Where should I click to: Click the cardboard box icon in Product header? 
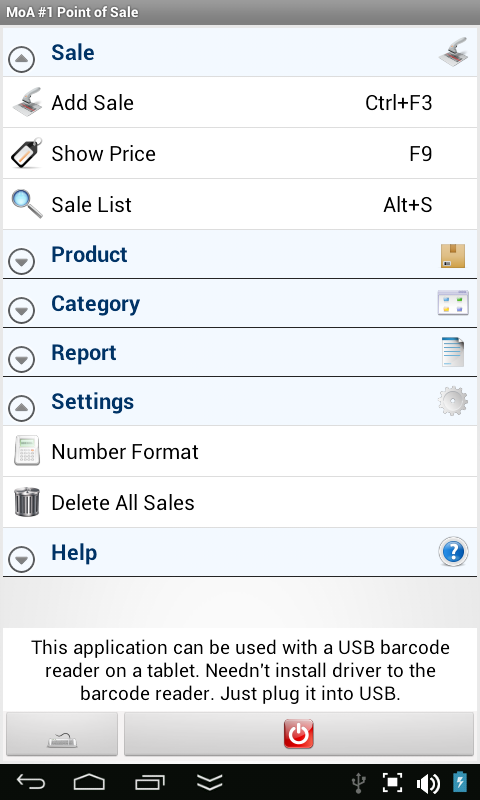click(453, 256)
